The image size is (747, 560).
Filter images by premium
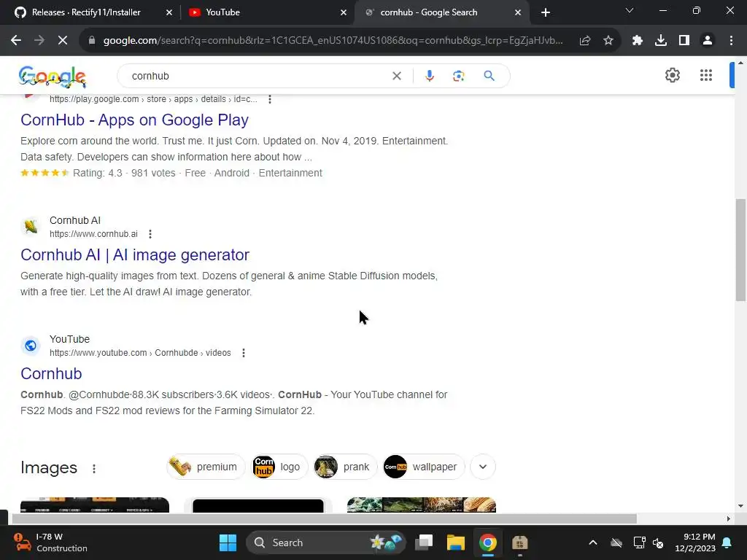[206, 467]
